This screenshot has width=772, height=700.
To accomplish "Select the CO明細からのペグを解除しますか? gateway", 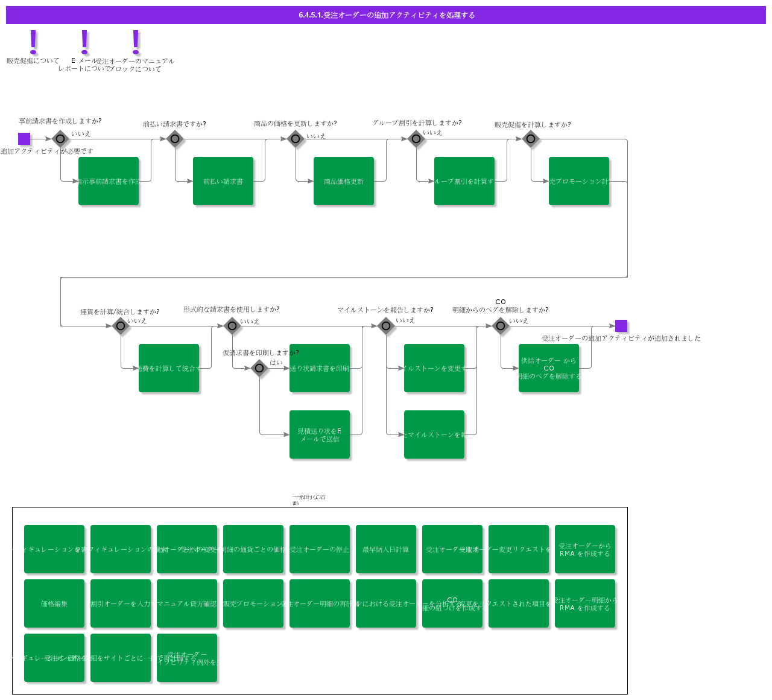I will click(501, 326).
